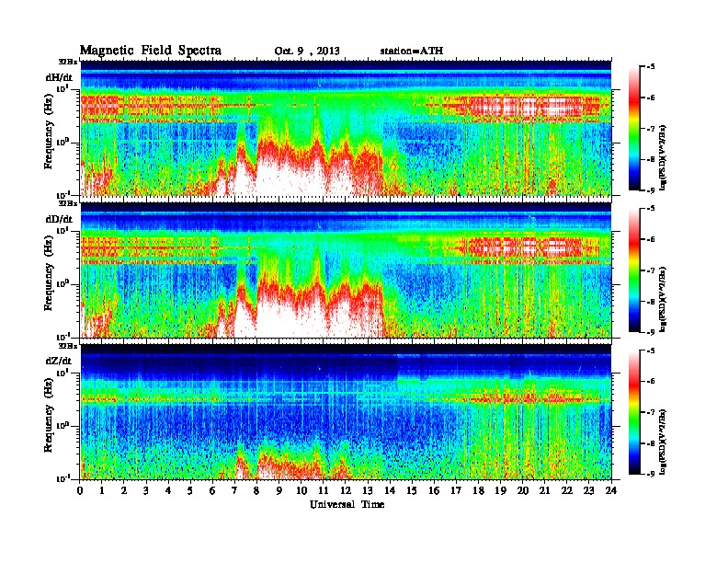This screenshot has height=563, width=728.
Task: Click the dH/dt panel label
Action: pos(59,77)
